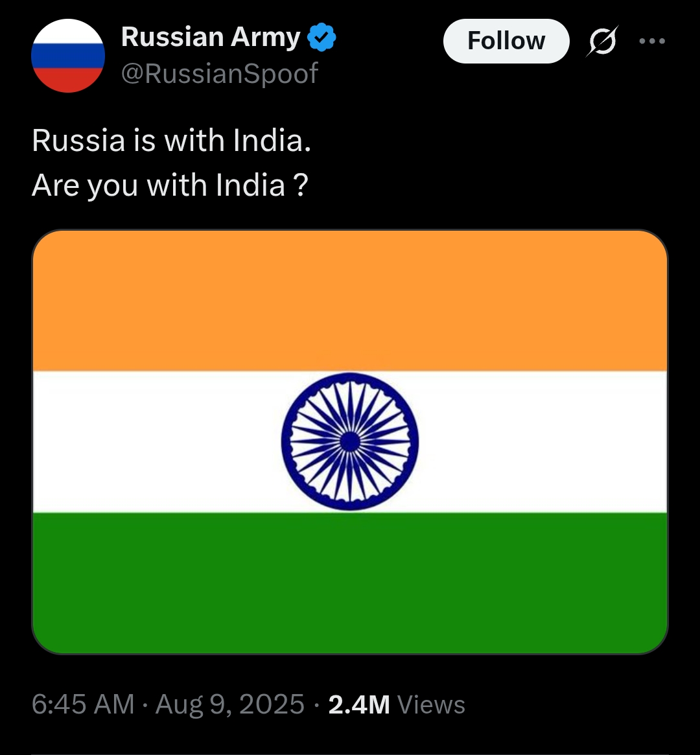Open the Russian Army display name
This screenshot has height=755, width=700.
[211, 38]
